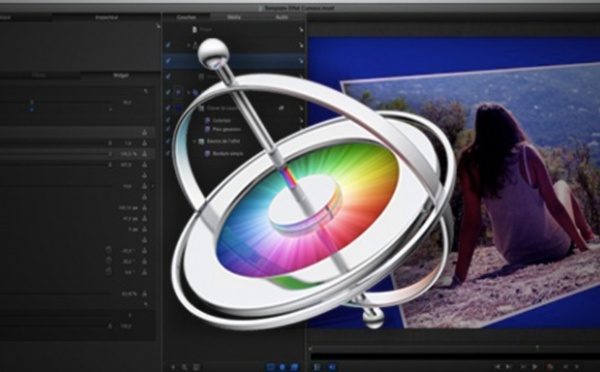
Task: Toggle the audio mute speaker icon
Action: 331,367
